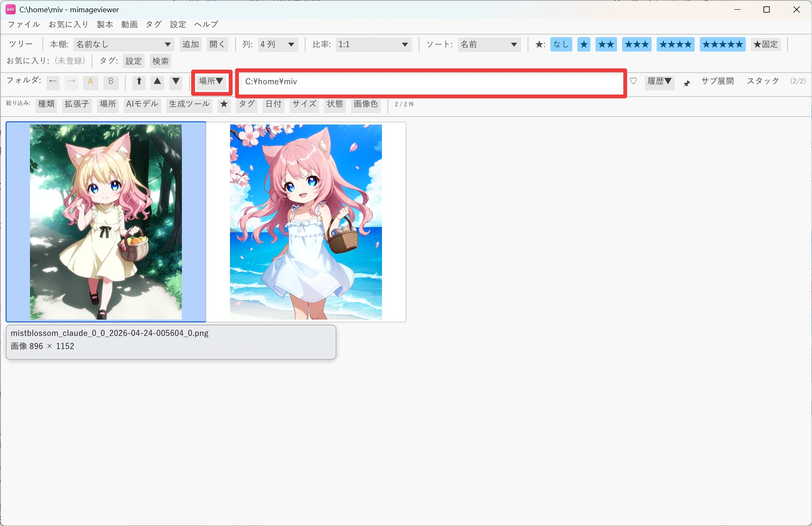Filter by 種類 type
Screen dimensions: 812x526
46,104
